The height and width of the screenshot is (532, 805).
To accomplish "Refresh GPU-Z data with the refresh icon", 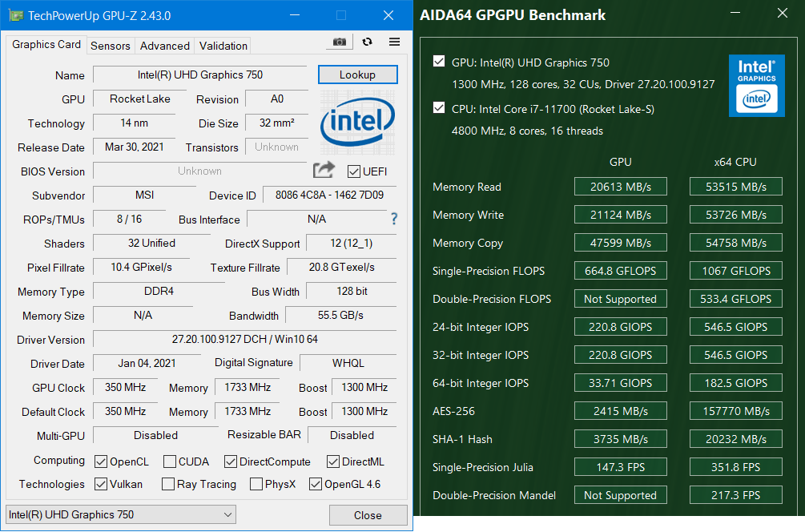I will 367,42.
